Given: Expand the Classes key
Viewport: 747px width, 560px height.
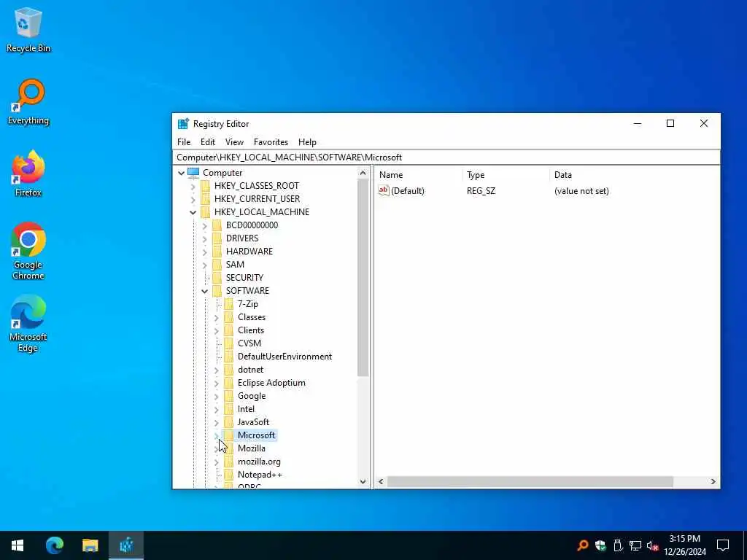Looking at the screenshot, I should (x=216, y=317).
